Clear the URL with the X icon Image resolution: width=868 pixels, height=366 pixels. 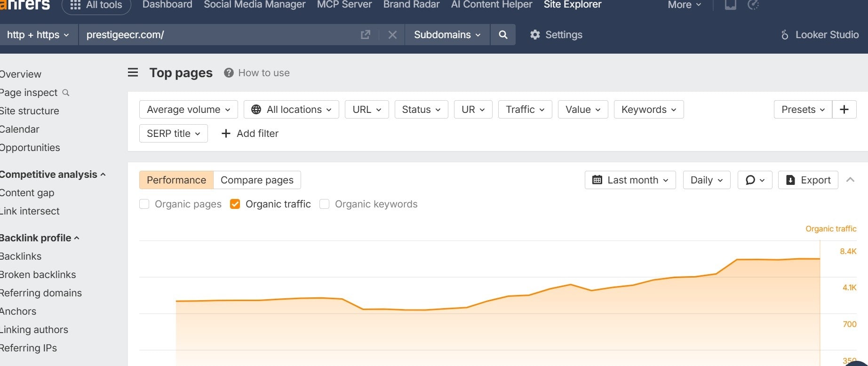click(392, 35)
